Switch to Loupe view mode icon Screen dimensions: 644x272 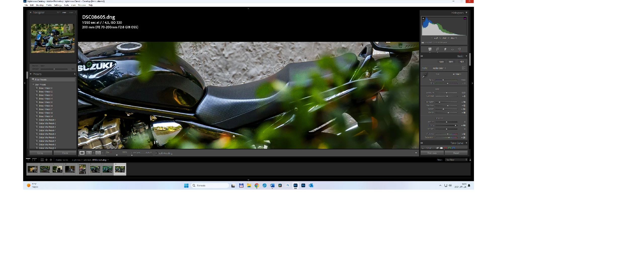(82, 153)
